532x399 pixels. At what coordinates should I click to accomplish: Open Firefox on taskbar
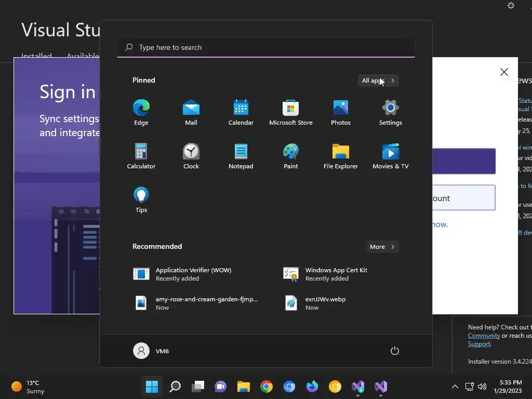pos(312,387)
